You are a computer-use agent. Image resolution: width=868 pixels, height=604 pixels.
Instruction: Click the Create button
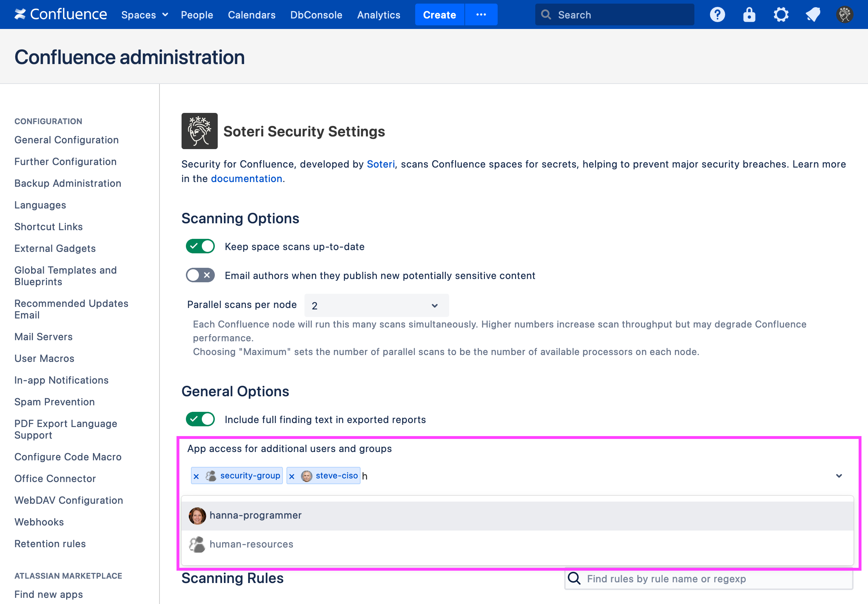tap(439, 15)
